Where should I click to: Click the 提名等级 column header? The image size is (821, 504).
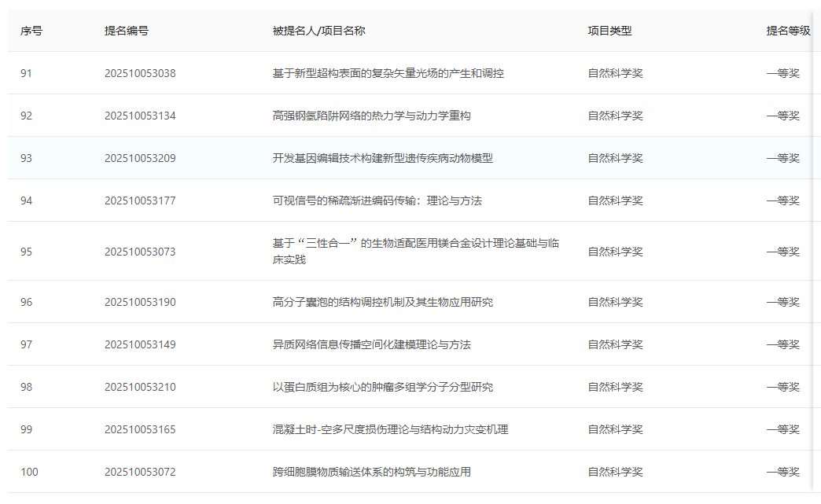point(788,31)
